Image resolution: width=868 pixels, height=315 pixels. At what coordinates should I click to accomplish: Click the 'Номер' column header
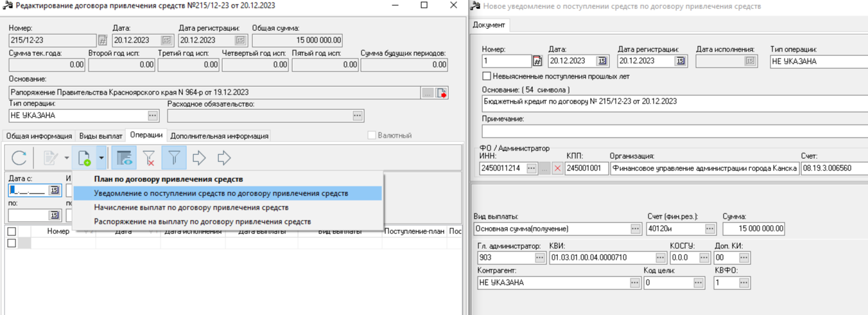58,231
